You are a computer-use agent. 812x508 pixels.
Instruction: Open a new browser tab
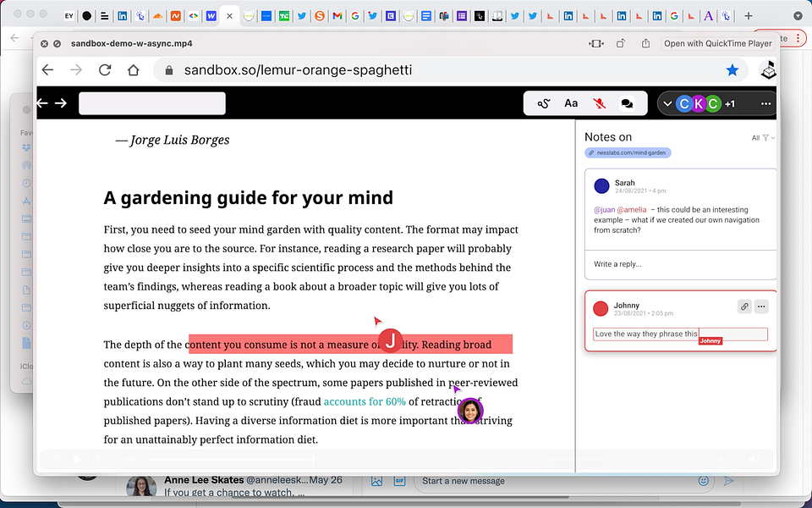click(748, 15)
